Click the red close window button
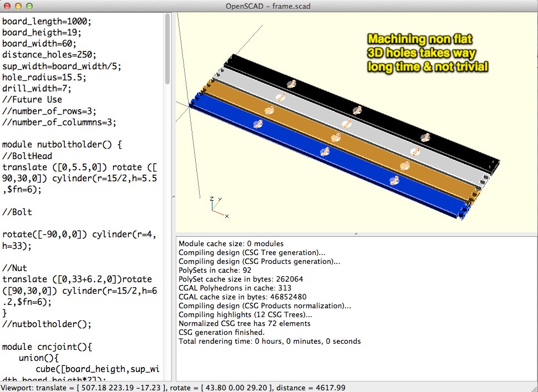538x392 pixels. [7, 6]
